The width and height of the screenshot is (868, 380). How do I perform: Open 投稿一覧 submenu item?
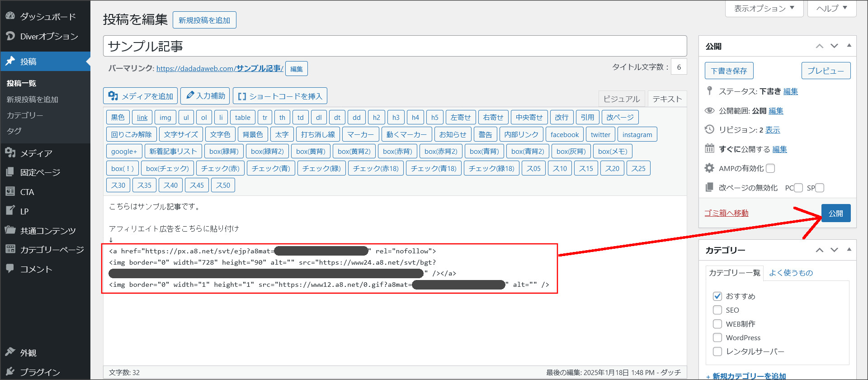(21, 83)
